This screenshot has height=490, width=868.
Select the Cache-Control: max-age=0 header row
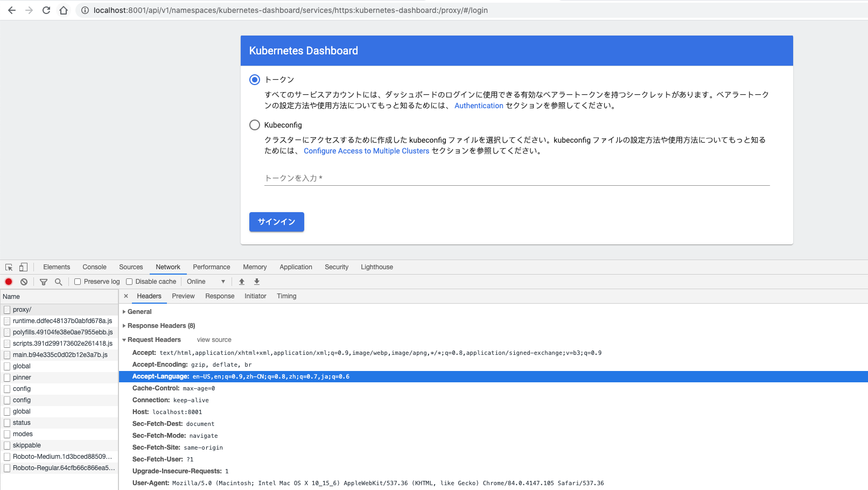pyautogui.click(x=493, y=388)
